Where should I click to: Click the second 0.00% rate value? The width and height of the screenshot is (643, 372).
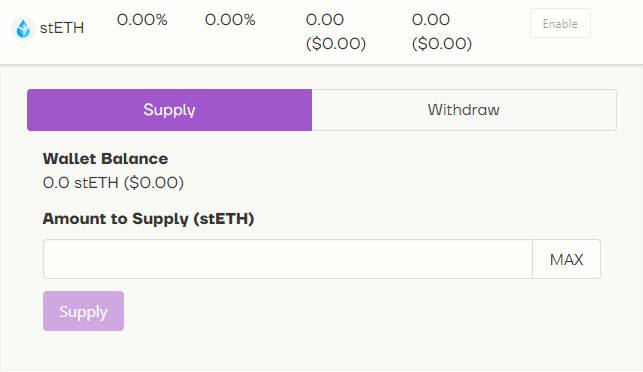pos(230,20)
